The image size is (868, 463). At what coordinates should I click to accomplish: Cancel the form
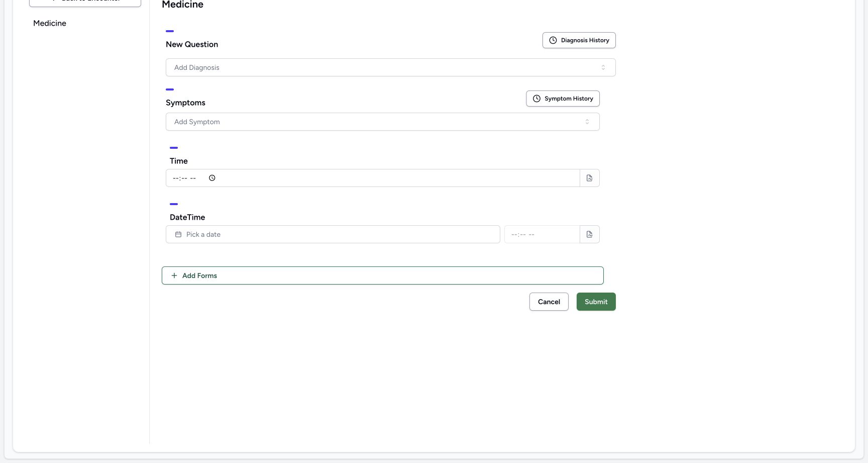coord(549,302)
